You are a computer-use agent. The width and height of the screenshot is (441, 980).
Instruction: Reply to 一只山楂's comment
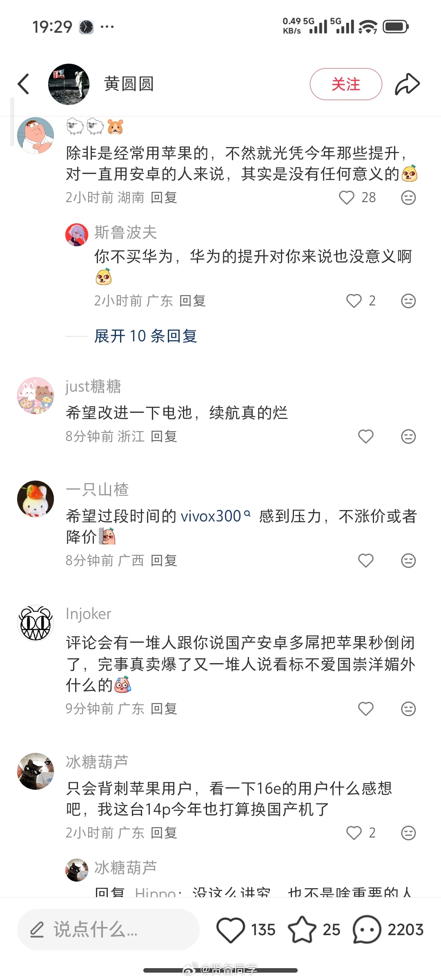click(164, 561)
